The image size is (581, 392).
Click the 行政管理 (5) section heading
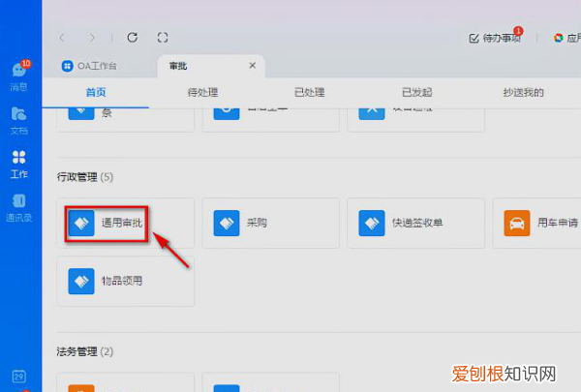coord(85,177)
